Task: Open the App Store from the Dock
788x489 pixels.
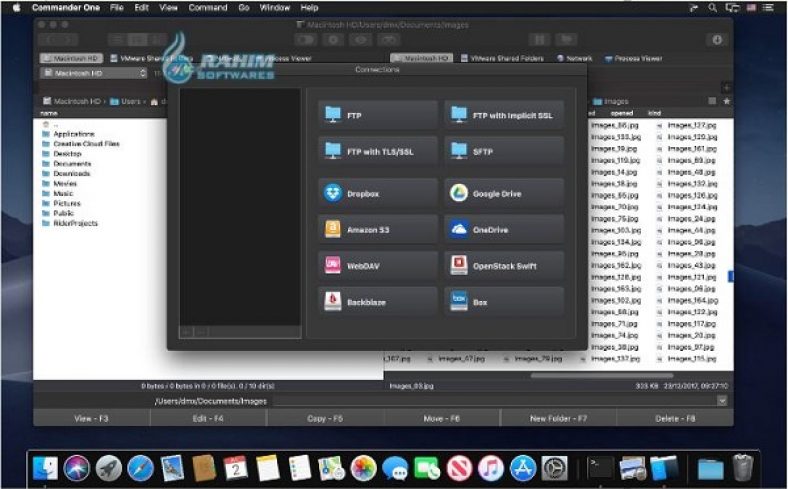Action: point(523,468)
